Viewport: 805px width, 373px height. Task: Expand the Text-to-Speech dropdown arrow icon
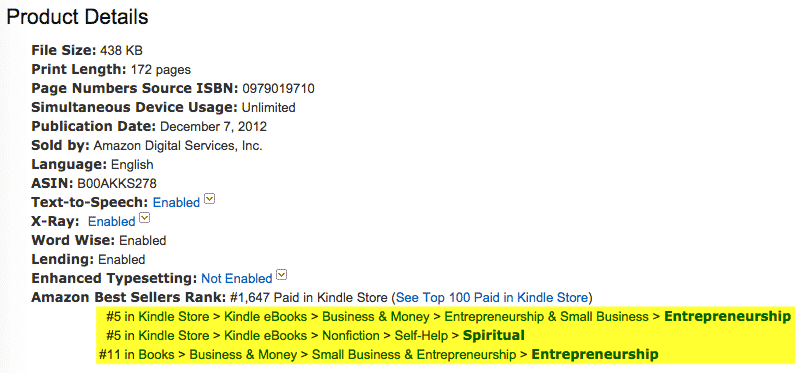click(209, 200)
